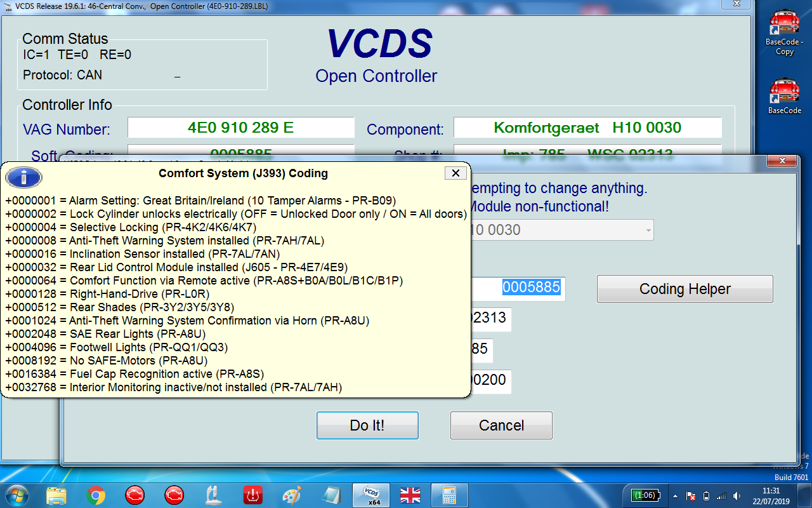
Task: Click the blue info icon in tooltip
Action: click(x=23, y=177)
